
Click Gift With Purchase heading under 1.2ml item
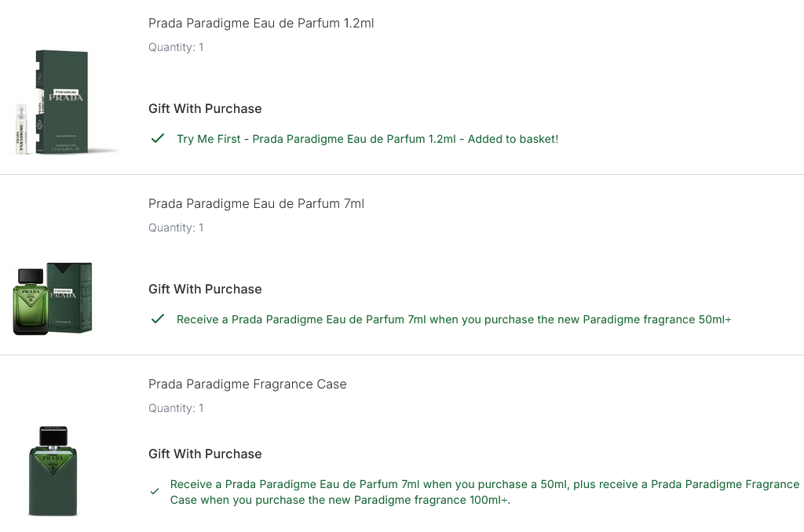[x=205, y=109]
